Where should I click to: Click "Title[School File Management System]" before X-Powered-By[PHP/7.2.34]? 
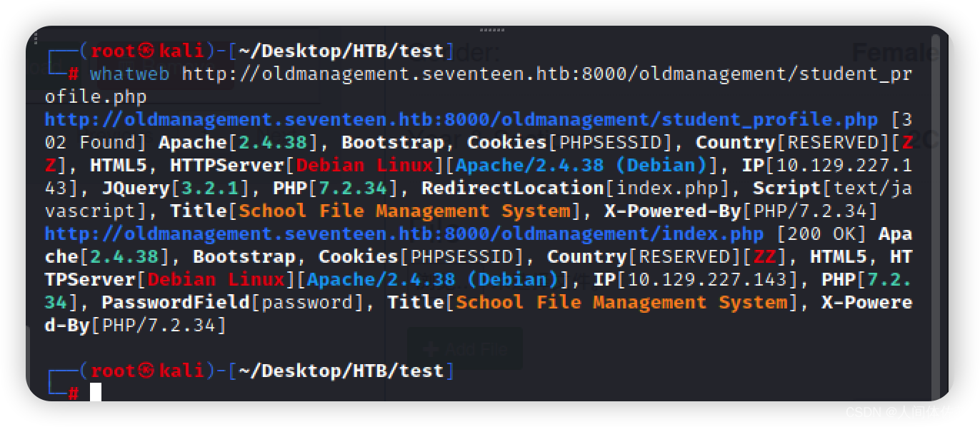click(375, 211)
